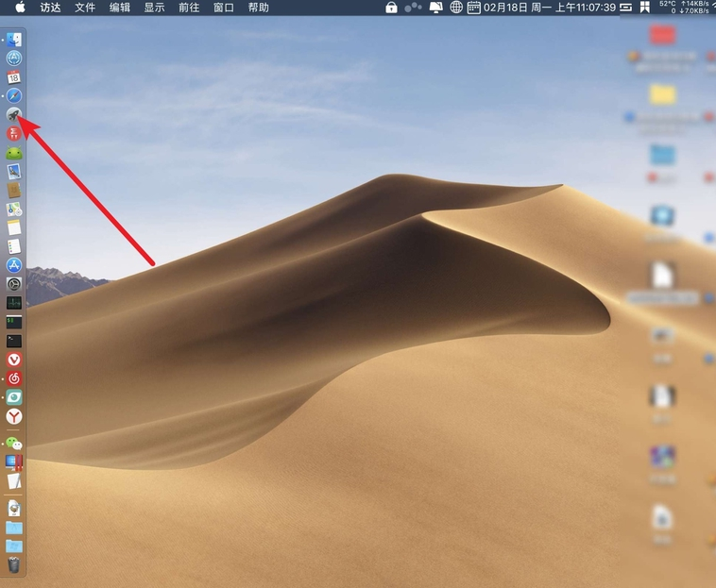716x588 pixels.
Task: Open the 显示 menu
Action: coord(154,8)
